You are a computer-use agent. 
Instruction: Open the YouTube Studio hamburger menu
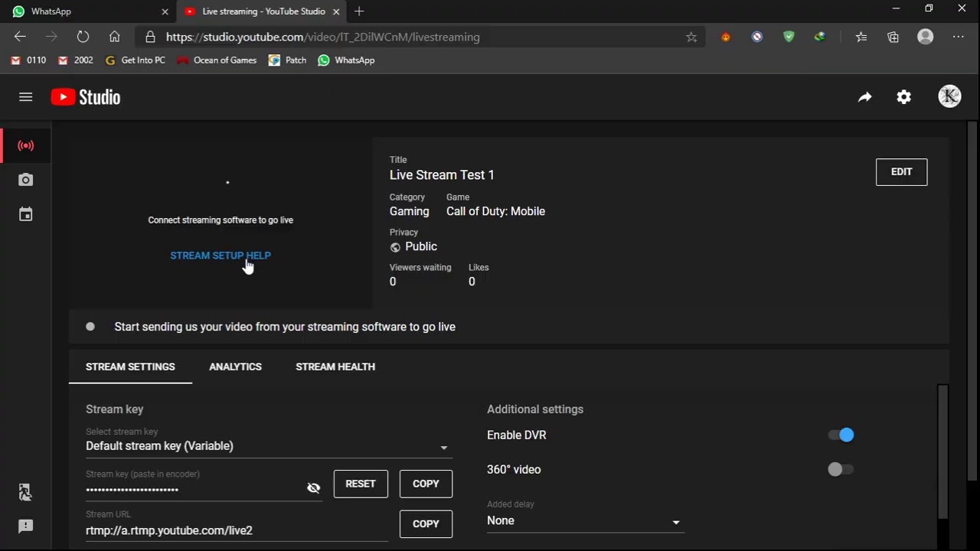click(25, 97)
